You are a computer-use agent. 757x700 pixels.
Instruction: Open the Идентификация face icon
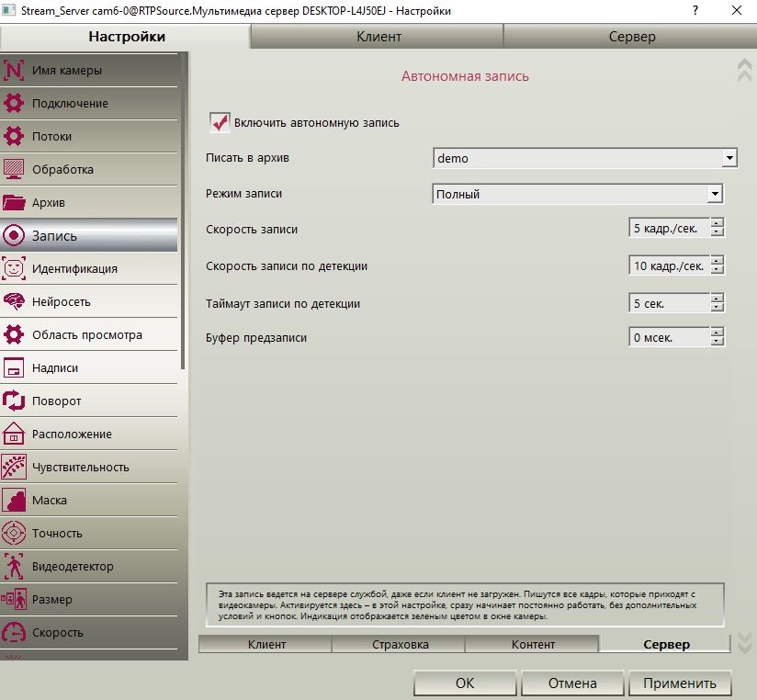click(x=14, y=268)
